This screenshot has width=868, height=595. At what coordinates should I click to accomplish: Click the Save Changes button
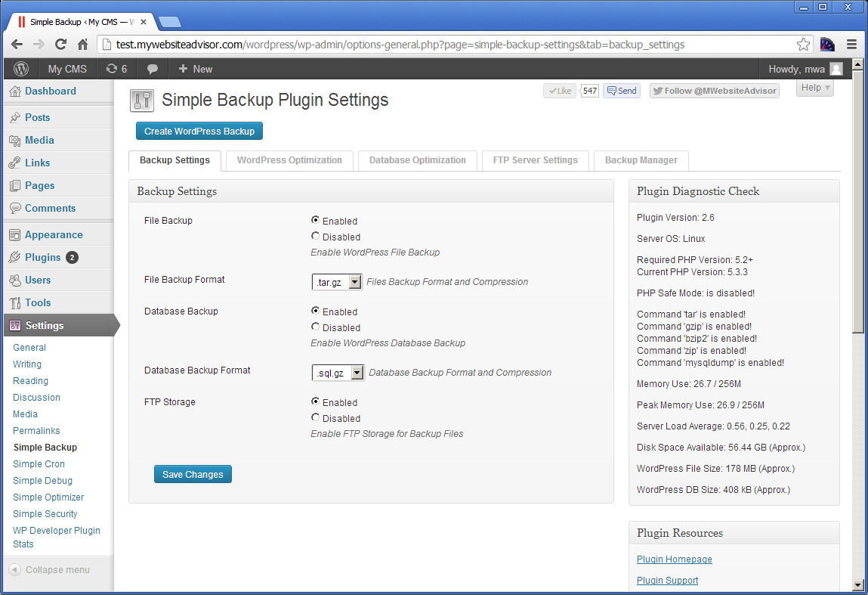pos(193,474)
